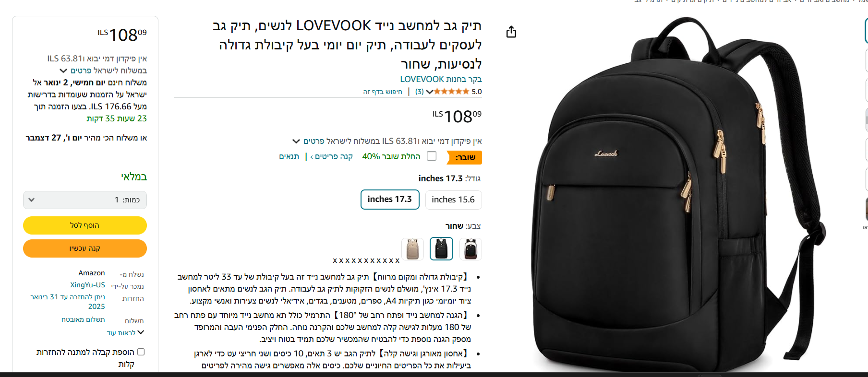Choose the 17.3 inches size option
The height and width of the screenshot is (377, 868).
pos(390,200)
